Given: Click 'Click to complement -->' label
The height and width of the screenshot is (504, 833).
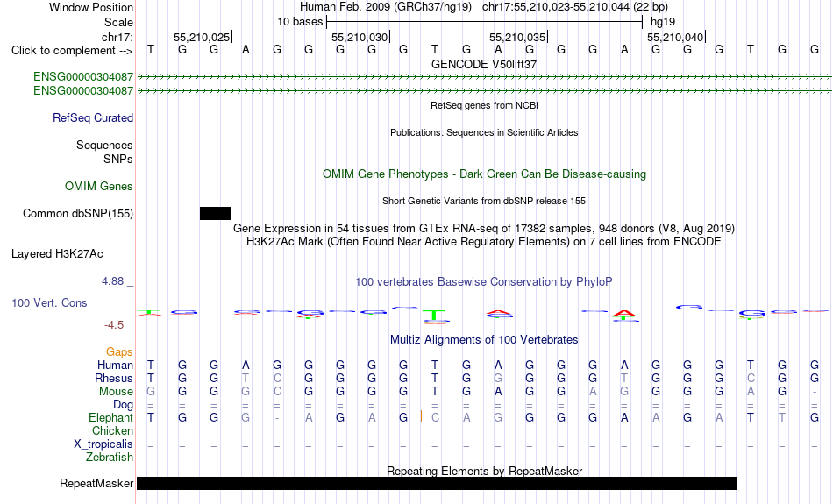Looking at the screenshot, I should click(x=72, y=51).
